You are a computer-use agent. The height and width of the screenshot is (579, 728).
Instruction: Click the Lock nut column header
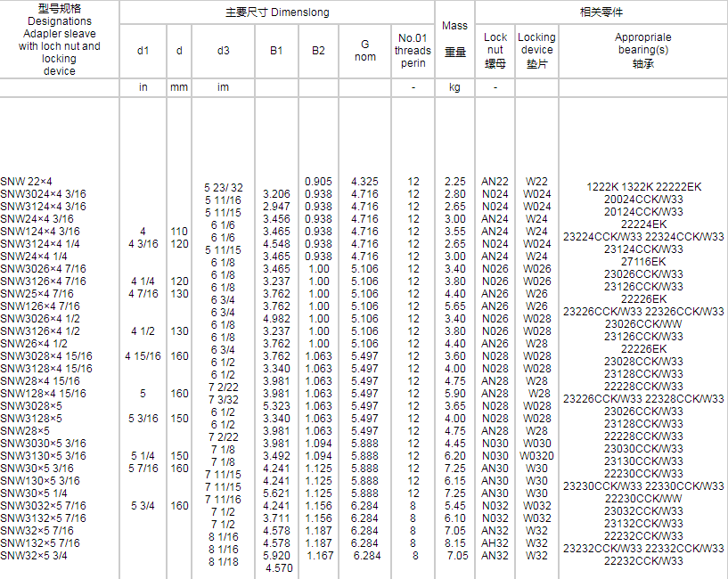(x=495, y=50)
